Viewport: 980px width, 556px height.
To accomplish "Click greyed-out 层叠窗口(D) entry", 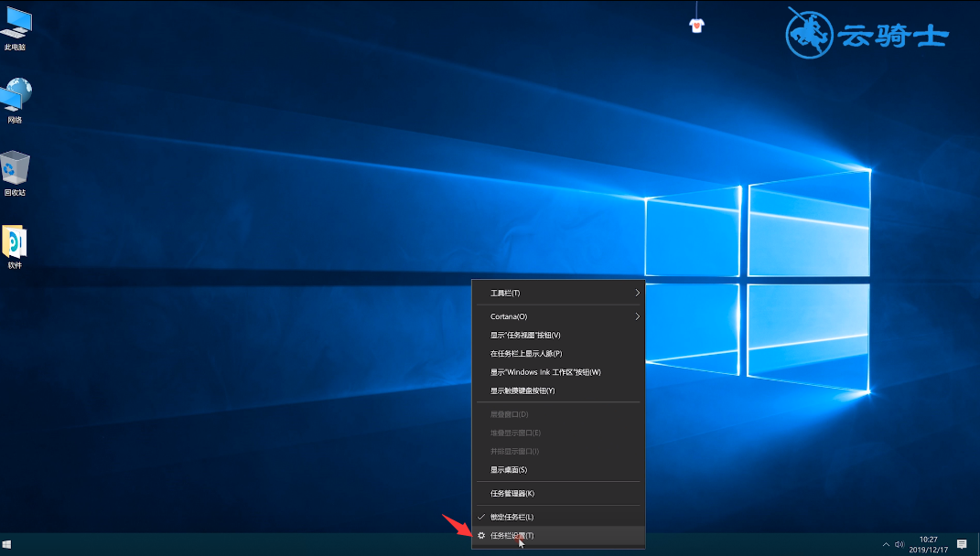I will [559, 414].
